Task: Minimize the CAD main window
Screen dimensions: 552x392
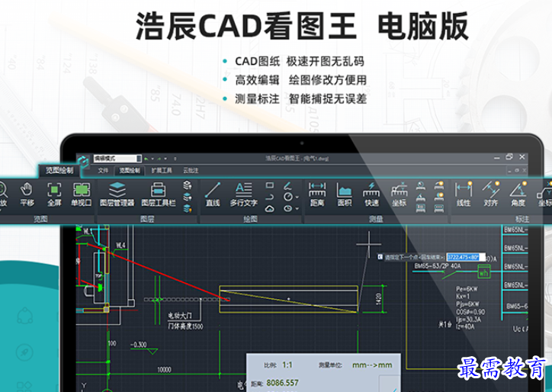Action: click(x=496, y=158)
